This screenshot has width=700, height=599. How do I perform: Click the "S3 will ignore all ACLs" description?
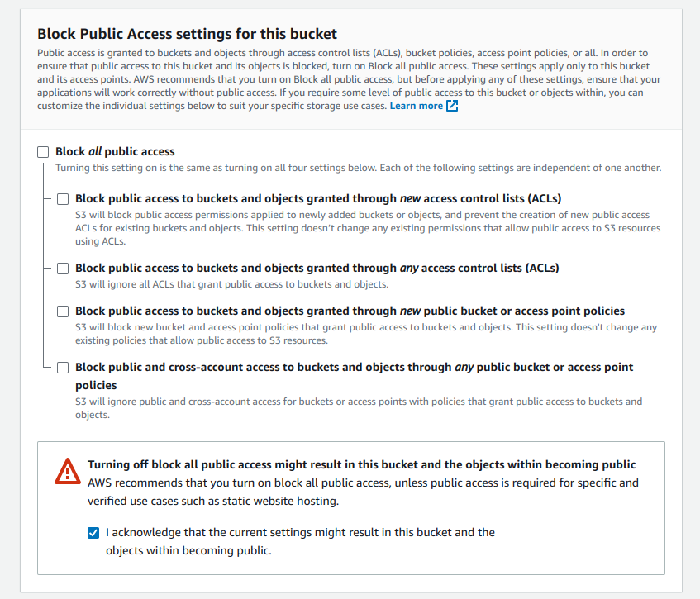click(231, 285)
